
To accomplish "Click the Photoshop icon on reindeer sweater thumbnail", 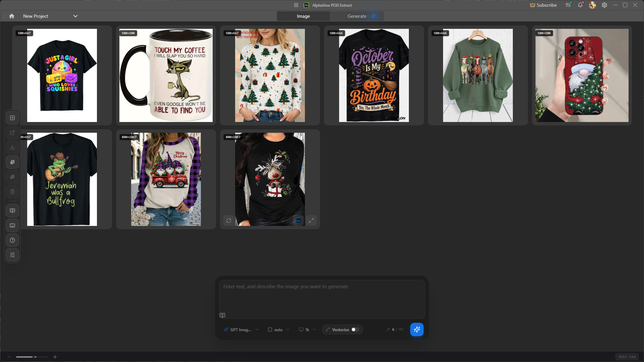I will point(298,221).
